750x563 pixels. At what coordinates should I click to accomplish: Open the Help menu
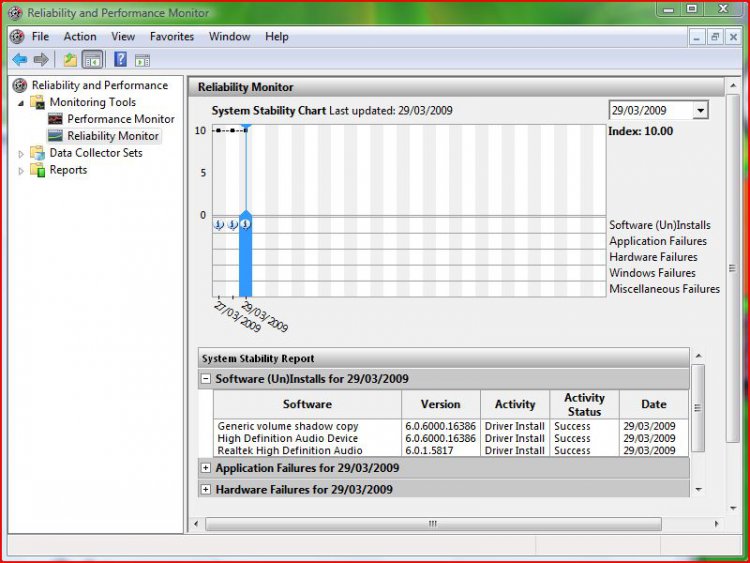tap(276, 37)
